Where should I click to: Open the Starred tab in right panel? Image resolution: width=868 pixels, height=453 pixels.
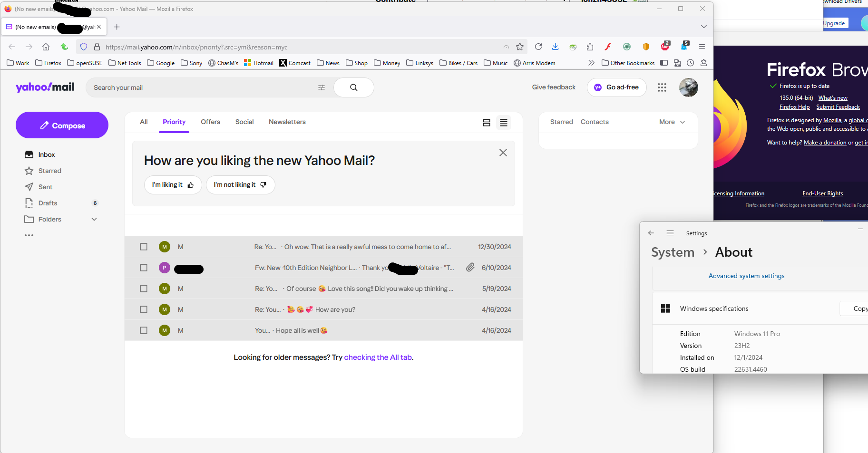[562, 122]
